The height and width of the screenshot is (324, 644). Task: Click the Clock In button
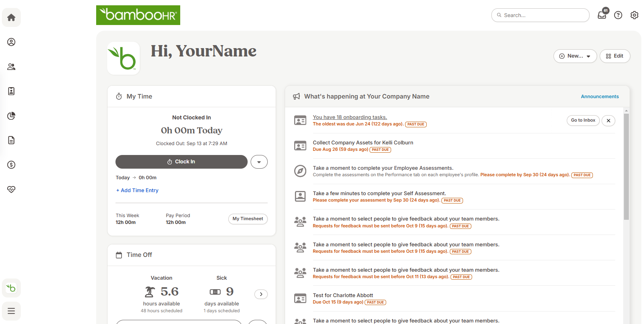coord(181,162)
